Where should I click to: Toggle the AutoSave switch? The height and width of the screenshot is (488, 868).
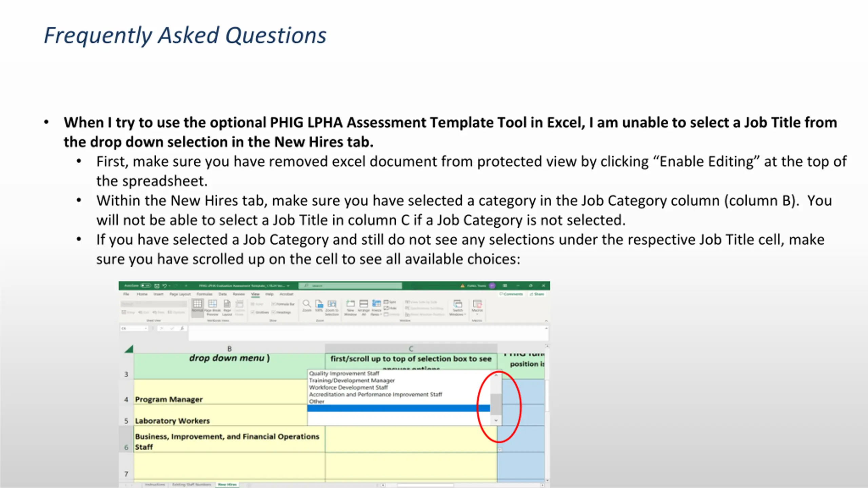(x=146, y=286)
